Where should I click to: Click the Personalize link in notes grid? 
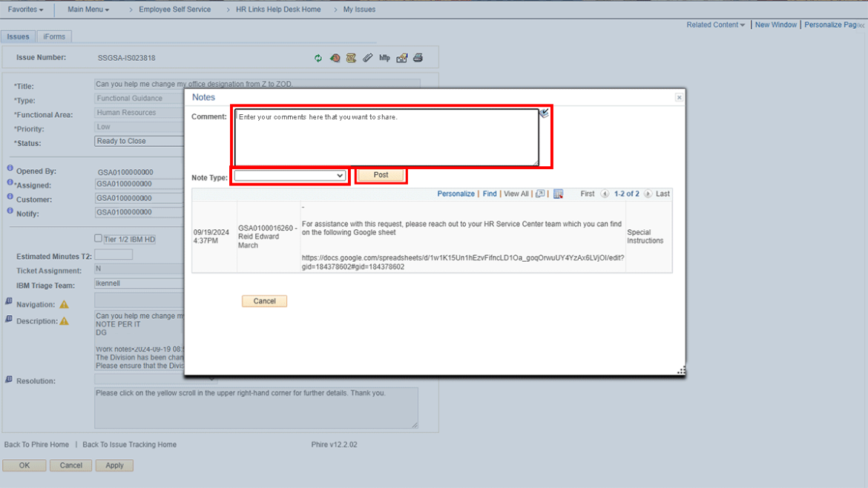[456, 194]
